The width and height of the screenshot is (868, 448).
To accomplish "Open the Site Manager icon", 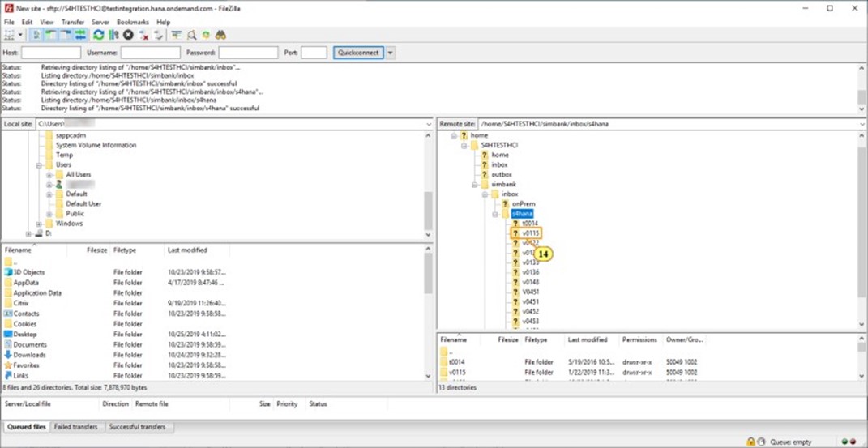I will tap(10, 35).
